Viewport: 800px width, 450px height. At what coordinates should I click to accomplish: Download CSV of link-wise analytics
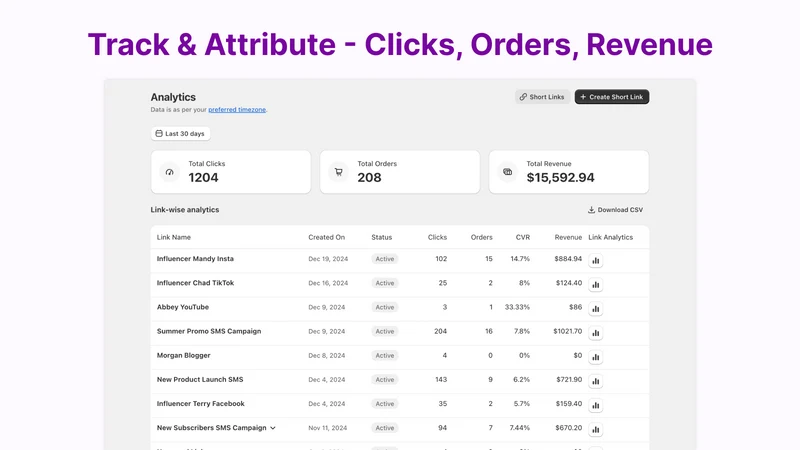coord(615,210)
